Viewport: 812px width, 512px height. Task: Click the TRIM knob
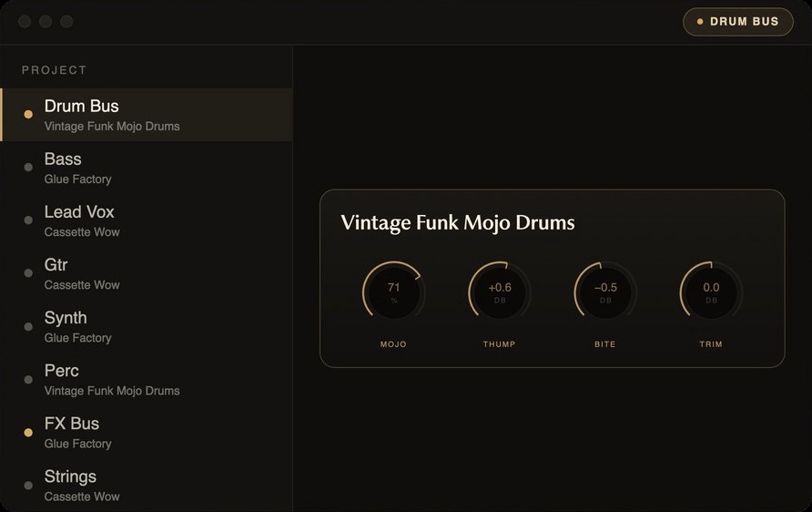coord(711,292)
